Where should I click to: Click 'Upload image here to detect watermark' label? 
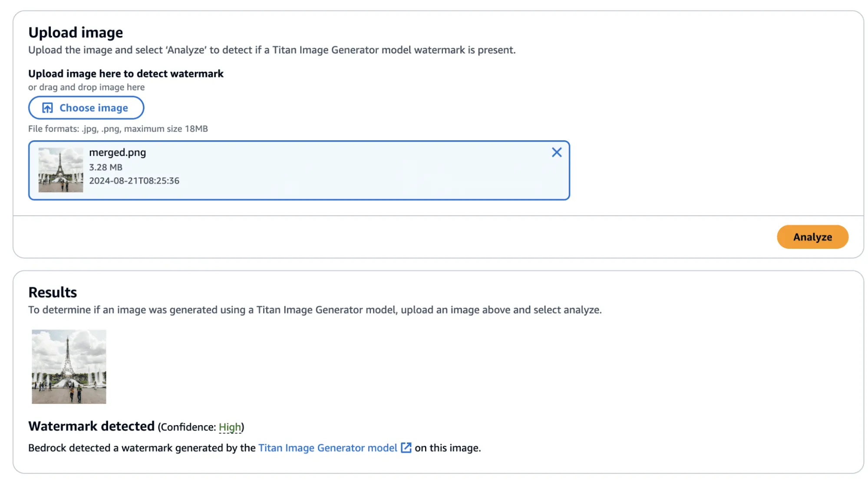click(x=126, y=74)
